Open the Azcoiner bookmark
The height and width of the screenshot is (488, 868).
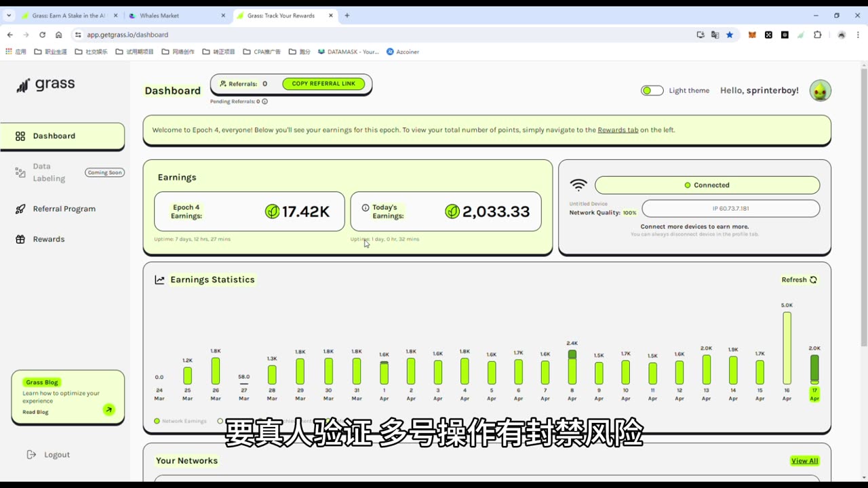(x=403, y=52)
